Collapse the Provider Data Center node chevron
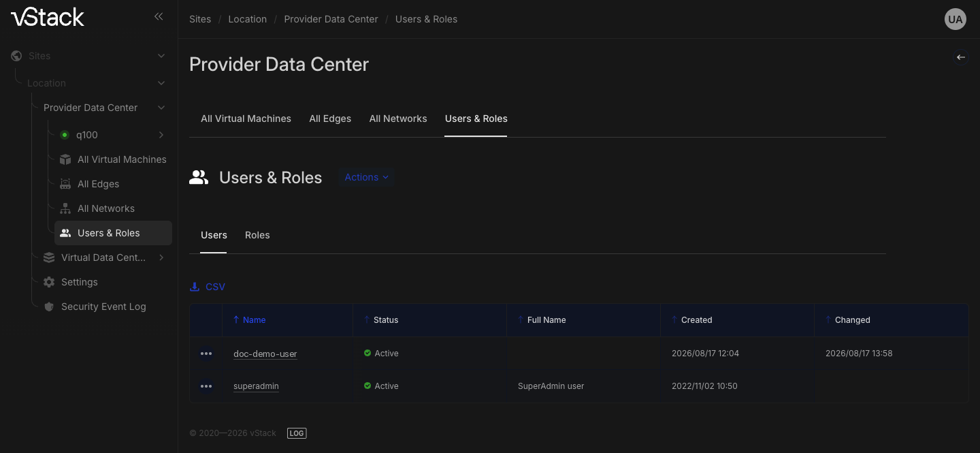This screenshot has width=980, height=453. (x=161, y=108)
